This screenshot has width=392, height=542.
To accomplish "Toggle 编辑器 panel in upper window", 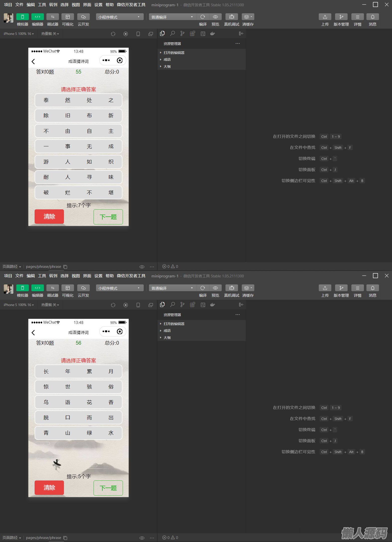I will [x=38, y=17].
